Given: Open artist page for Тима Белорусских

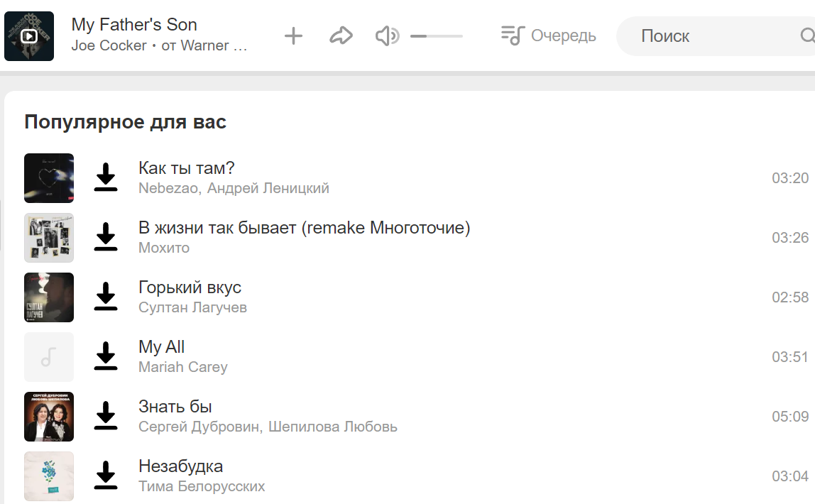Looking at the screenshot, I should (x=202, y=486).
